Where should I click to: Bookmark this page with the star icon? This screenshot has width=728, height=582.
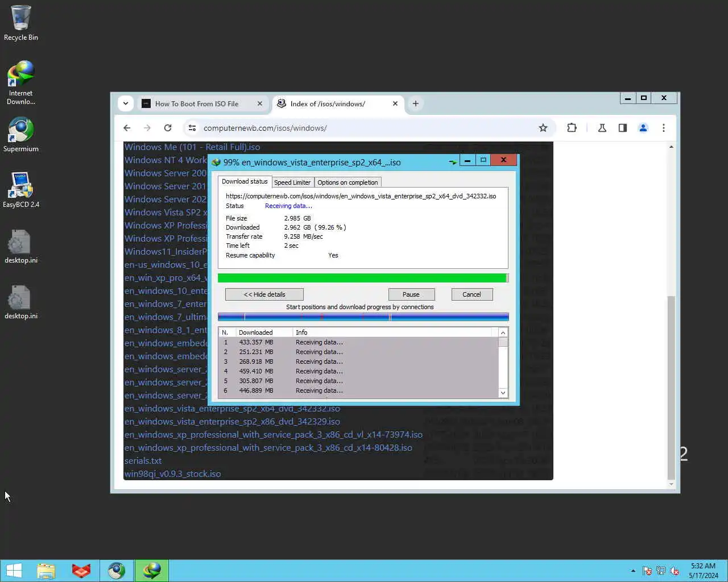click(x=543, y=128)
